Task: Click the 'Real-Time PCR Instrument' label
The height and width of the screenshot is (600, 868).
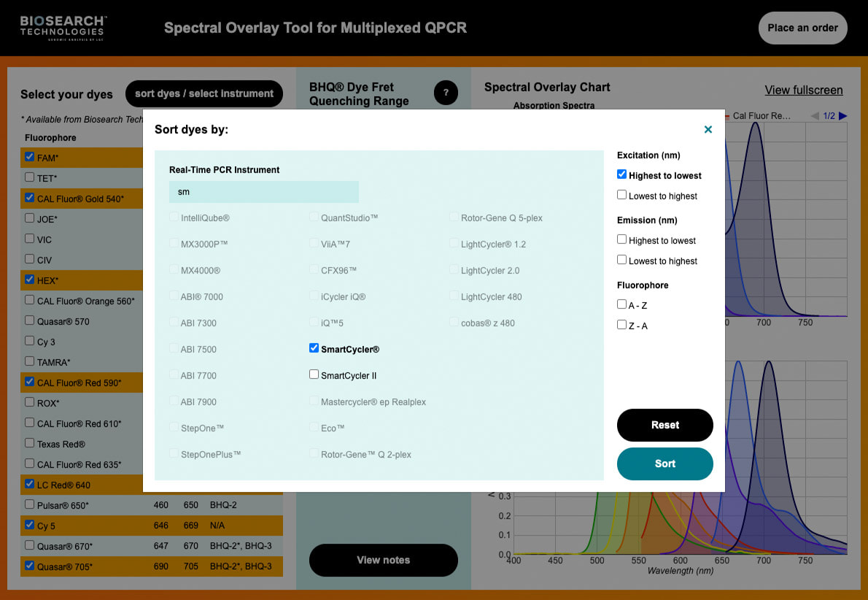Action: pos(224,170)
